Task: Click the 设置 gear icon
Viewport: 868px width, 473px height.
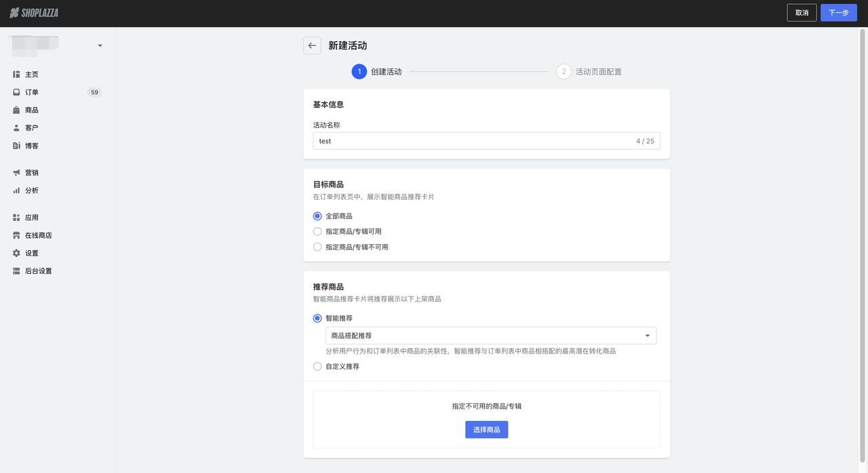Action: click(16, 253)
